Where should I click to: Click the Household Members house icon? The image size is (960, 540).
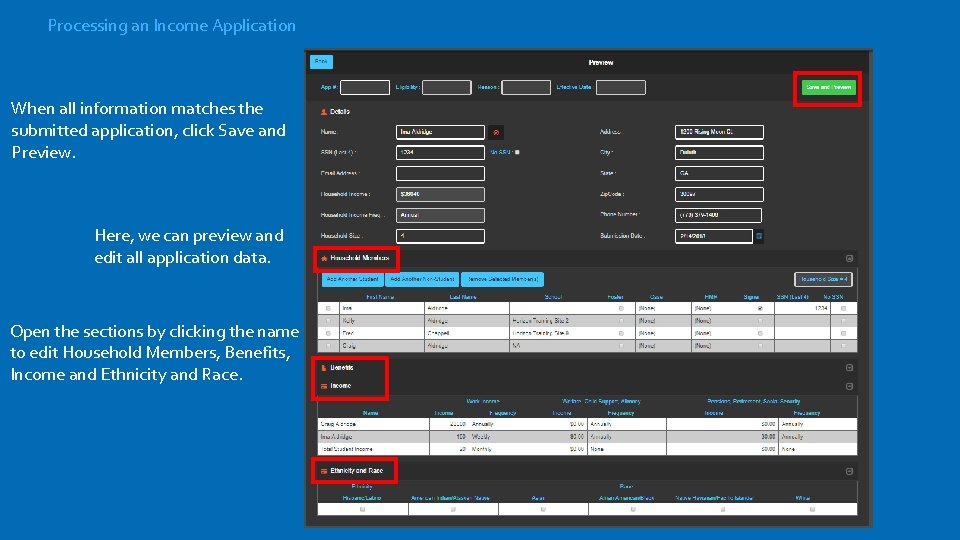coord(324,258)
